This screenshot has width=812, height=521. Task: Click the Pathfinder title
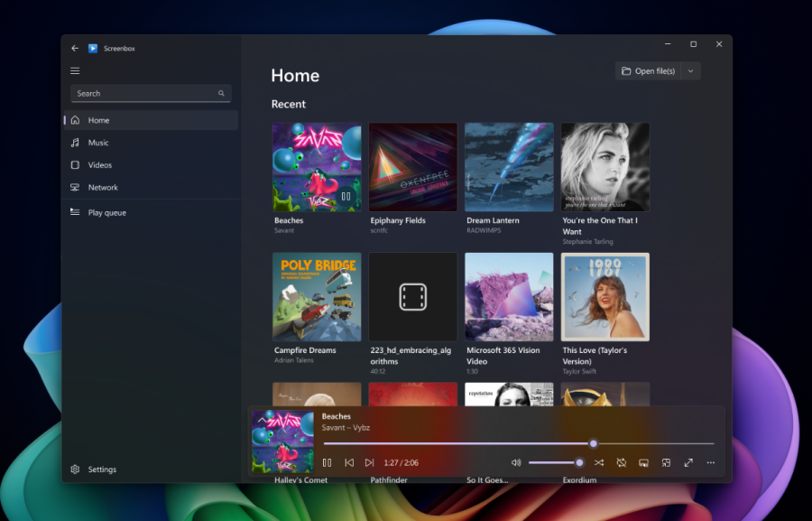pos(389,480)
